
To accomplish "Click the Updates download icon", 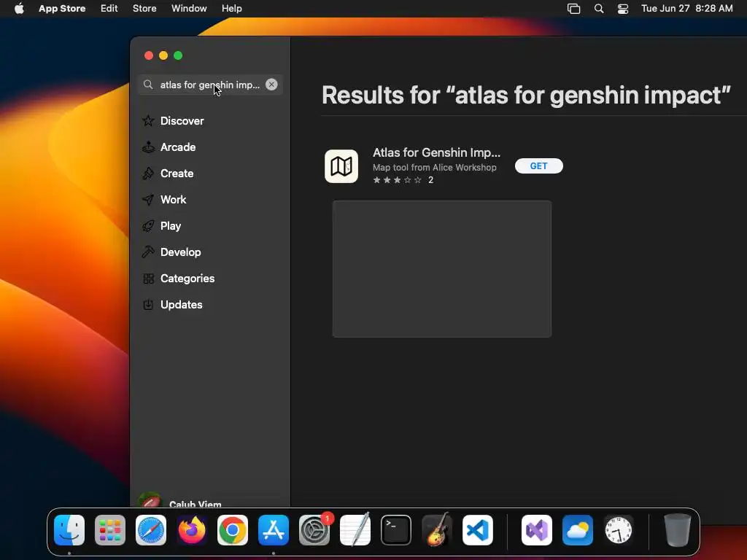I will tap(148, 305).
